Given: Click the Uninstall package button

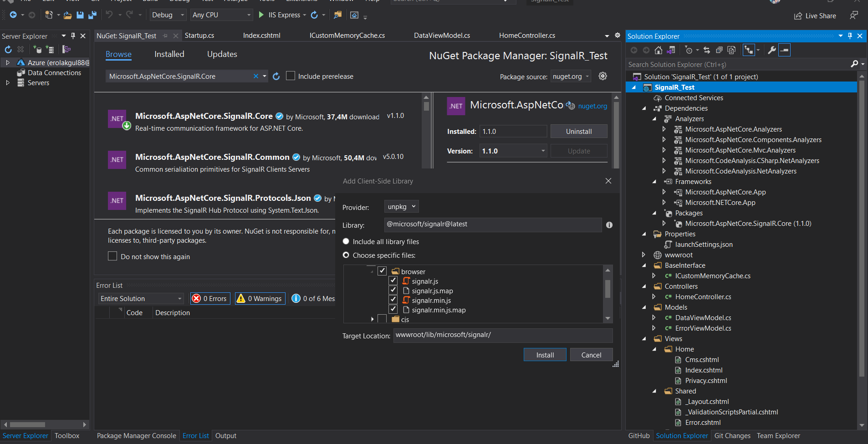Looking at the screenshot, I should tap(578, 131).
